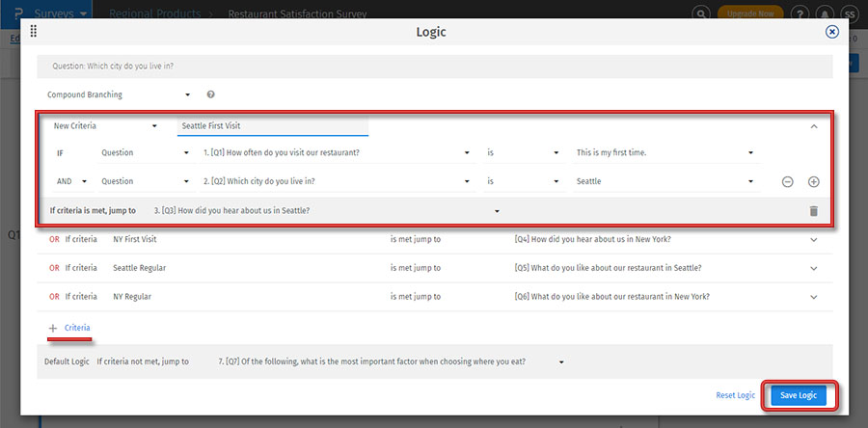Grab the dialog drag handle icon

34,32
